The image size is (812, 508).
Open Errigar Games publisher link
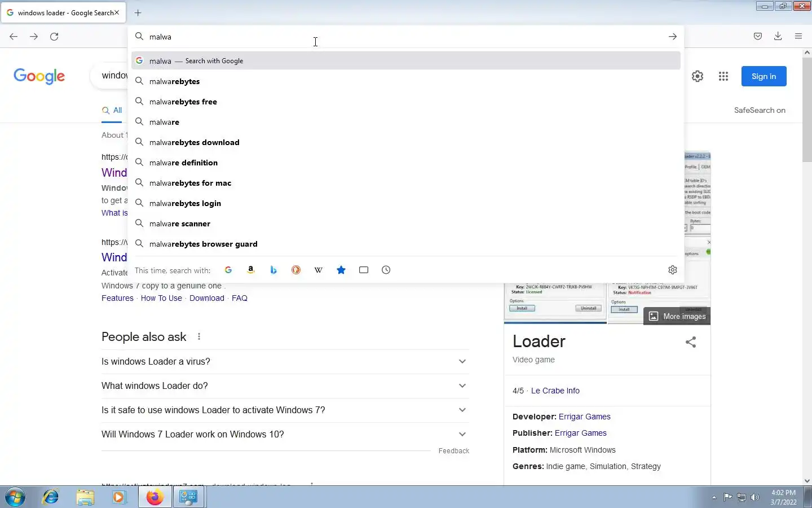(x=581, y=433)
